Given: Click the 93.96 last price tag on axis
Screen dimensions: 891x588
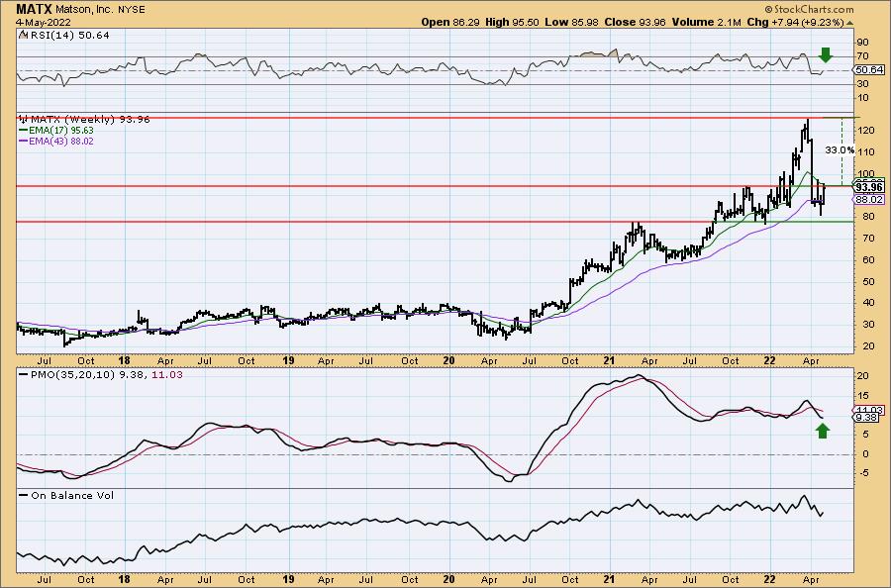Looking at the screenshot, I should click(869, 187).
